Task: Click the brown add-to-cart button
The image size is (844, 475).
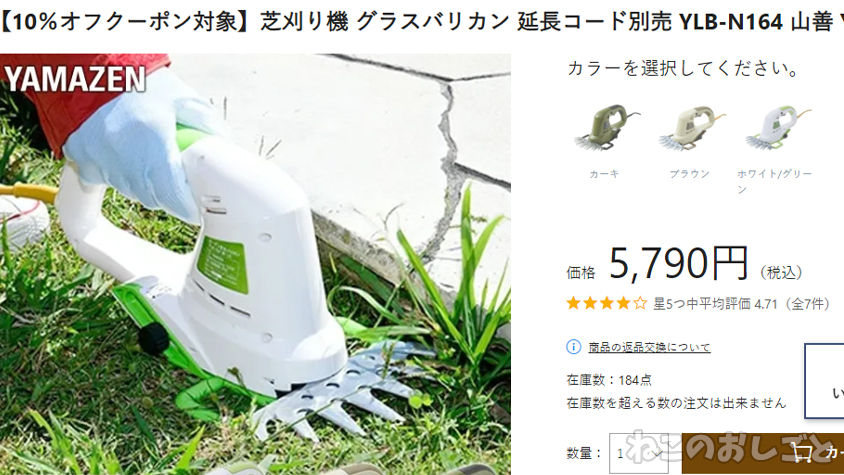Action: 763,453
